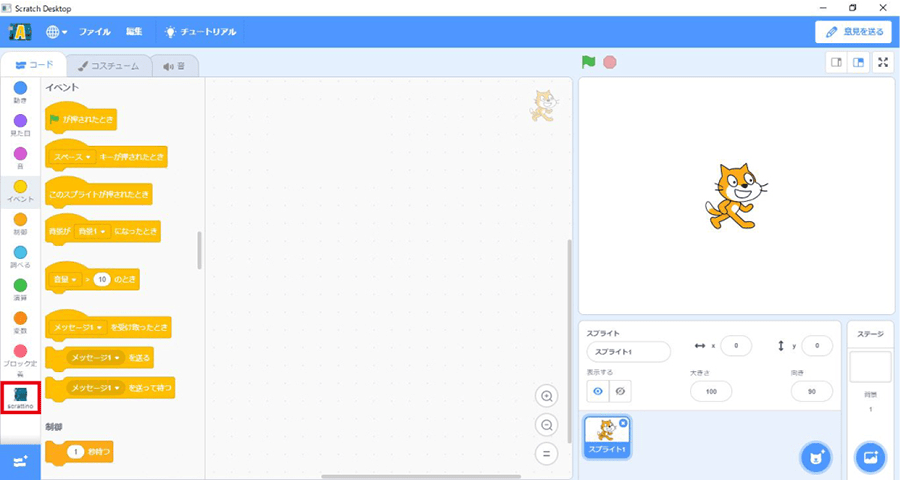Click the ステージ label in stage panel
900x480 pixels.
pos(870,334)
